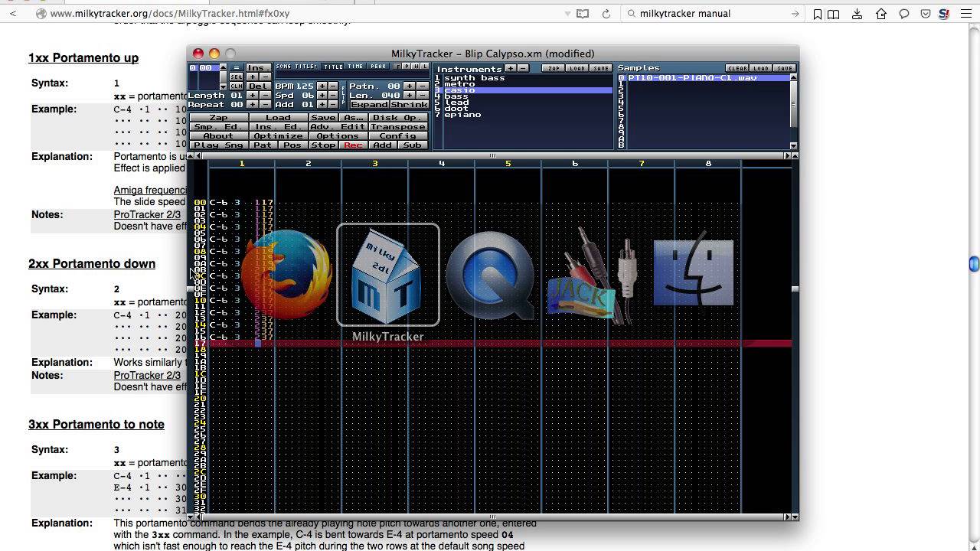This screenshot has height=551, width=980.
Task: Open the Firefox hamburger menu
Action: [x=966, y=14]
